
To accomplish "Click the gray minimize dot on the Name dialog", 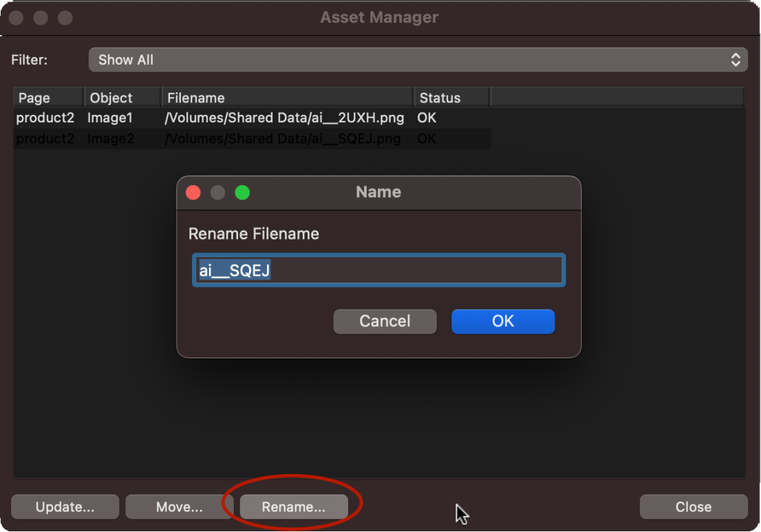I will pos(217,193).
